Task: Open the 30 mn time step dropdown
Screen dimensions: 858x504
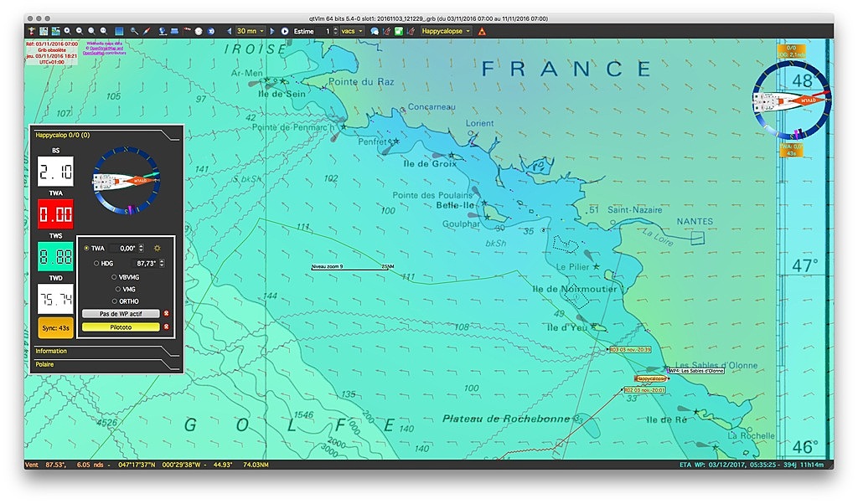Action: (250, 31)
